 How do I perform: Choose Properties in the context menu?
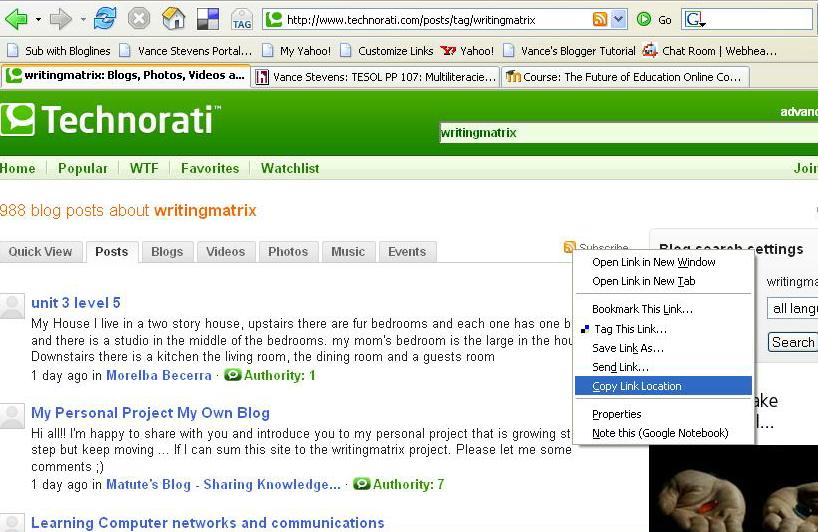pos(663,414)
